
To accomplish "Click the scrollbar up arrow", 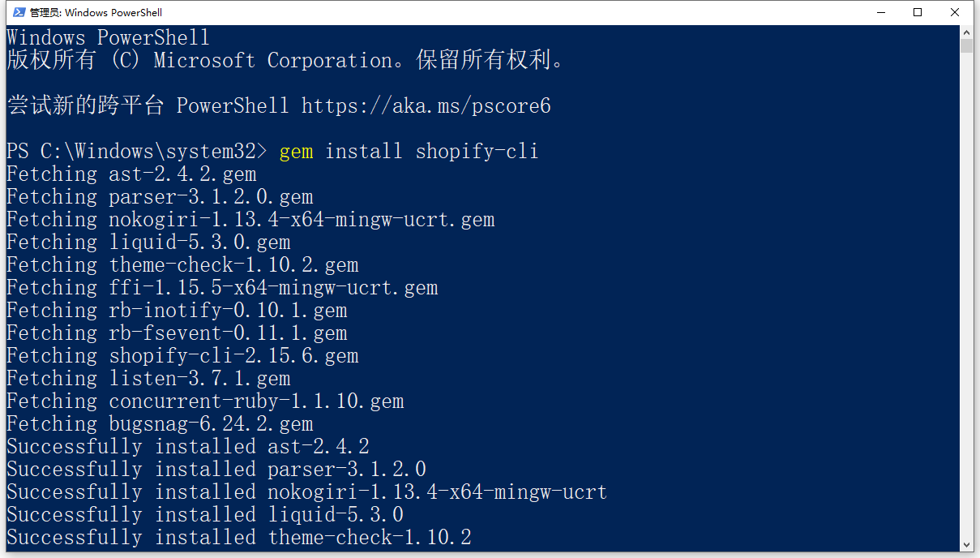I will tap(966, 32).
